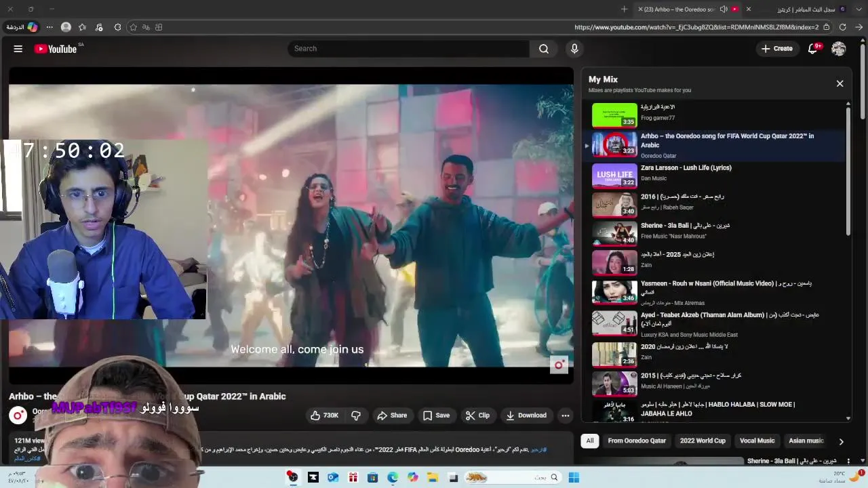Open the browser media control icon
The height and width of the screenshot is (488, 868).
[x=99, y=27]
